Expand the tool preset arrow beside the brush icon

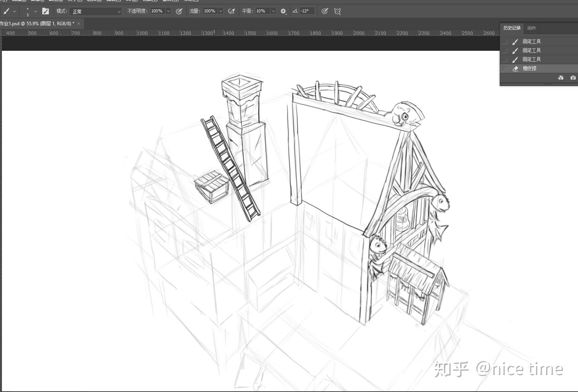click(15, 11)
